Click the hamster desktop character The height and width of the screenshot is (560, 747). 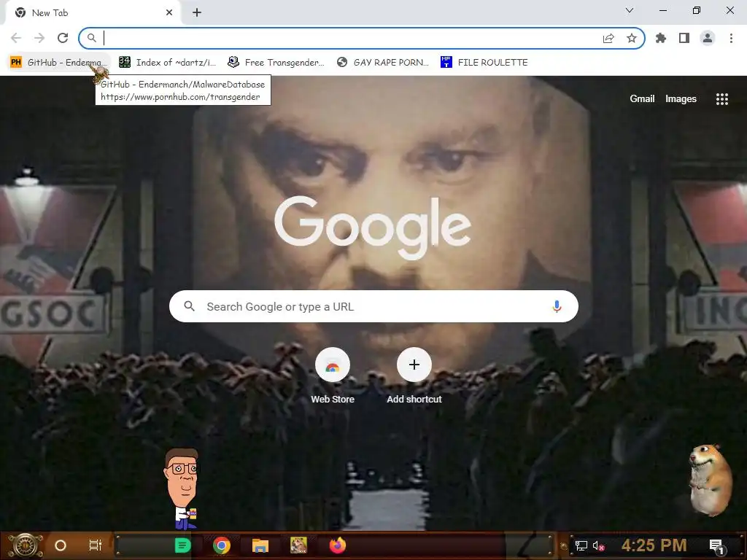coord(710,481)
